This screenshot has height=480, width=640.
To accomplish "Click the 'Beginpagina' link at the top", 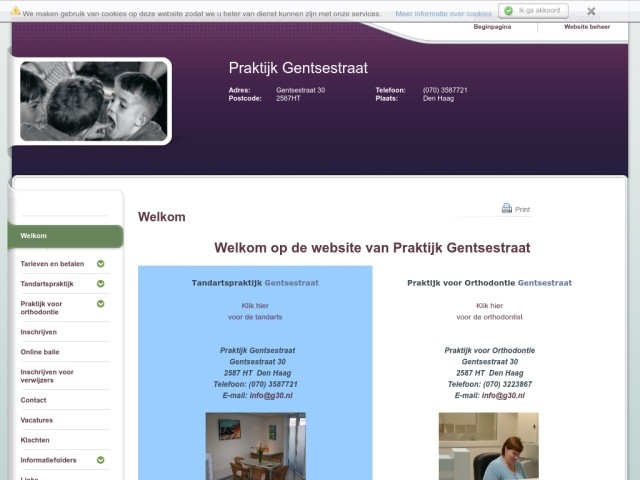I will 491,27.
